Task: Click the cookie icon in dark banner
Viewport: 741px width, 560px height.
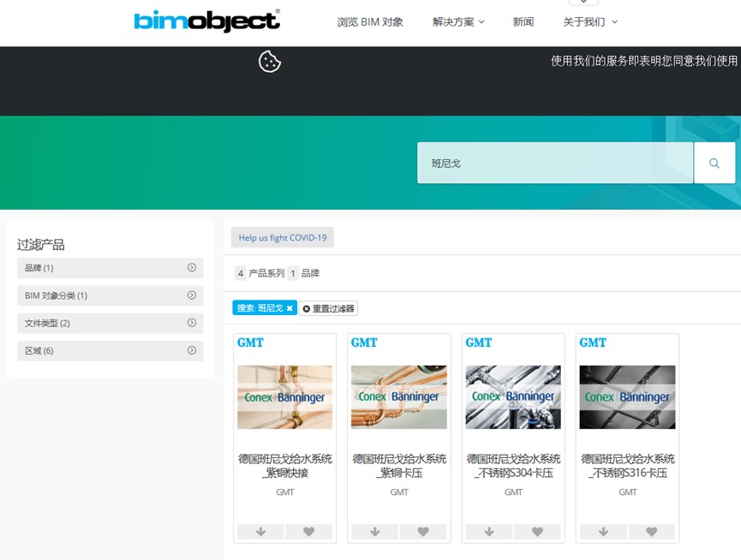Action: 270,62
